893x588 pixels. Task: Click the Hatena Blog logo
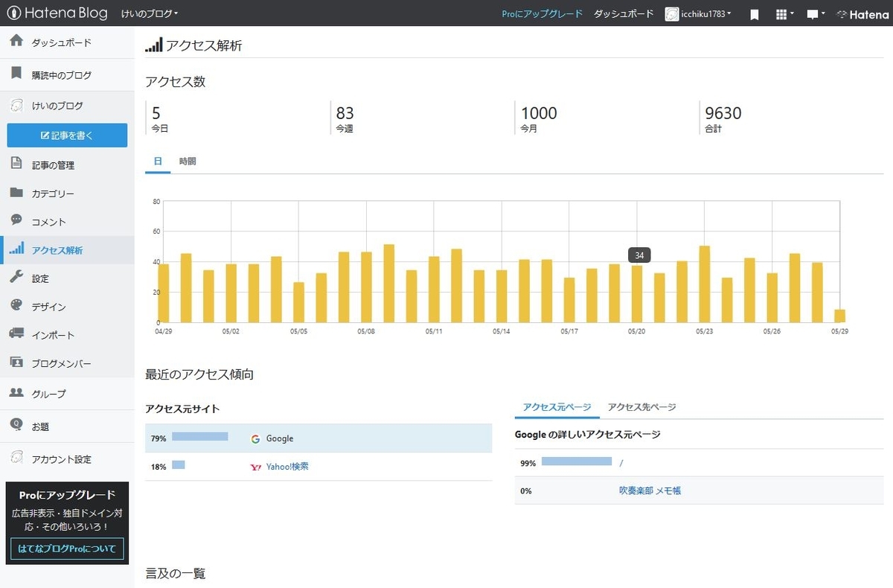point(57,13)
